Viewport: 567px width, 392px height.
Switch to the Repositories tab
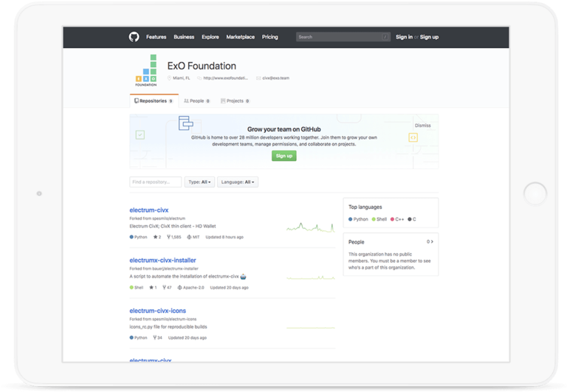pos(154,101)
